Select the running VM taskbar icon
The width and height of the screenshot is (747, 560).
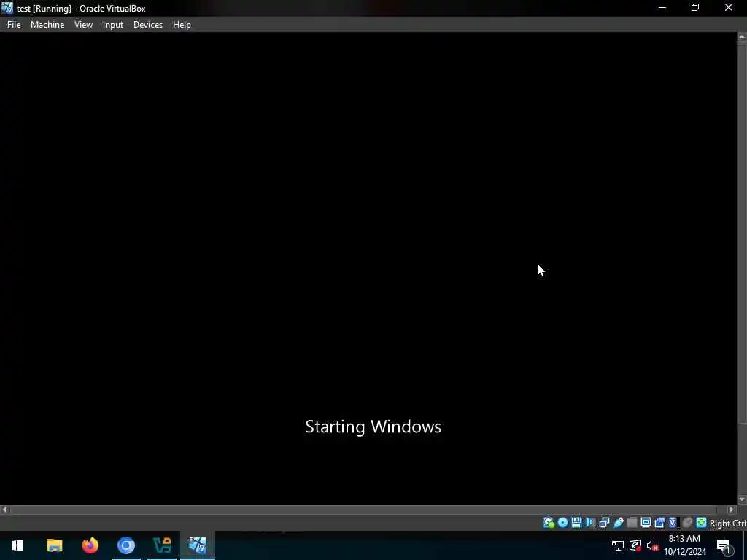click(x=197, y=545)
